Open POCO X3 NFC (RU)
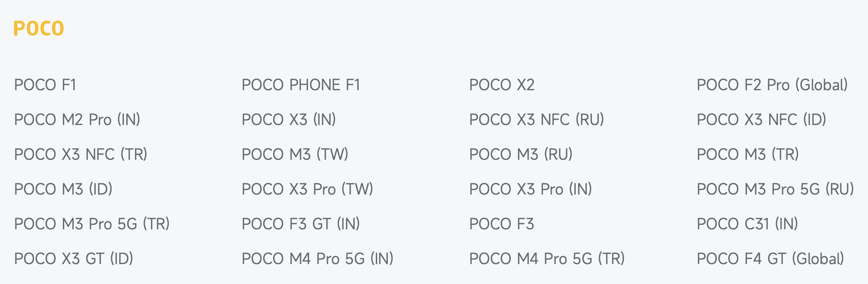Screen dimensions: 868x284 pyautogui.click(x=536, y=120)
